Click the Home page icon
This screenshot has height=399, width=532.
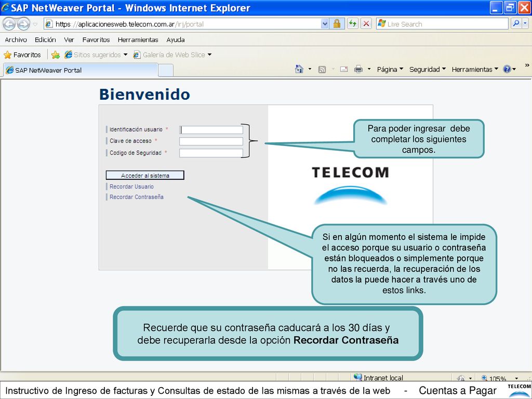coord(299,69)
